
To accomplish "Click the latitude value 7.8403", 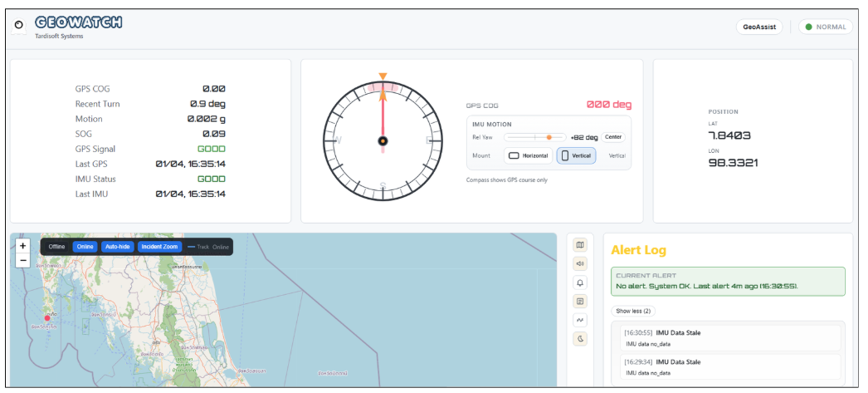I will [729, 135].
